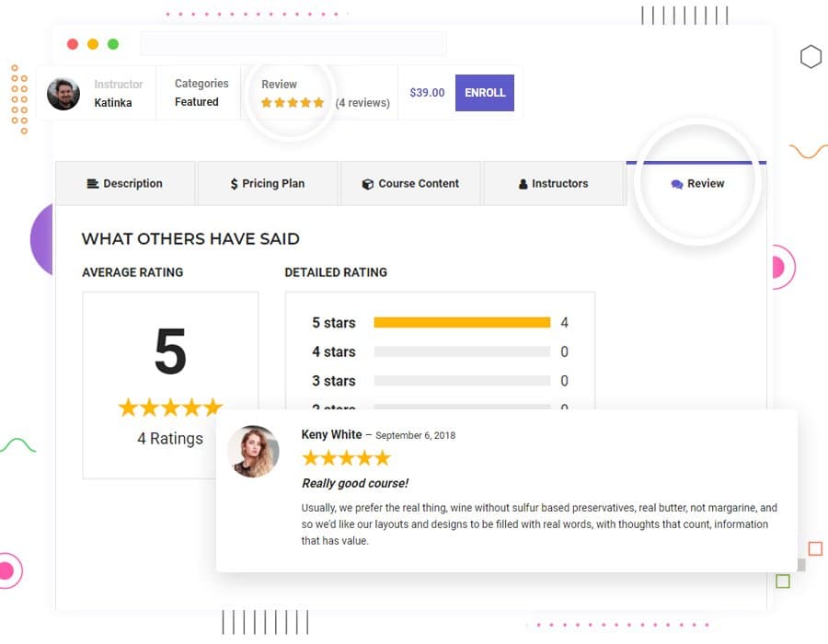The width and height of the screenshot is (828, 644).
Task: Click the yellow 5 stars rating bar
Action: [x=462, y=323]
